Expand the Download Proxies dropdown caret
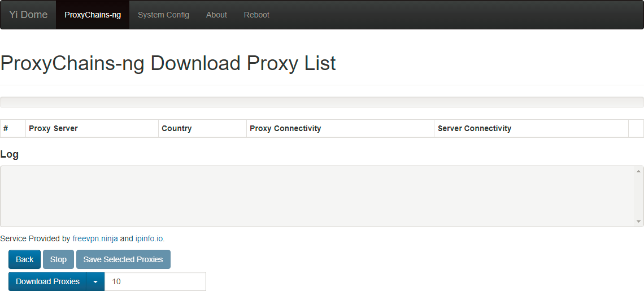Viewport: 644px width, 291px height. coord(95,281)
